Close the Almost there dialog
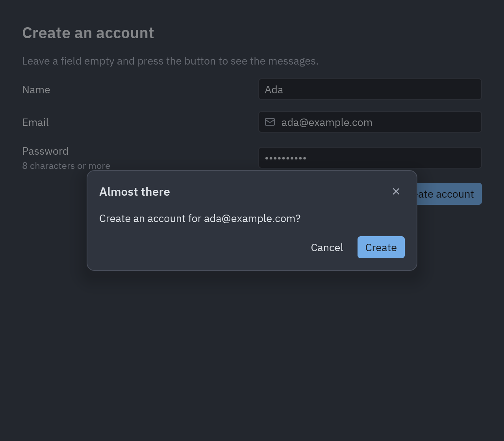The image size is (504, 441). [x=396, y=191]
